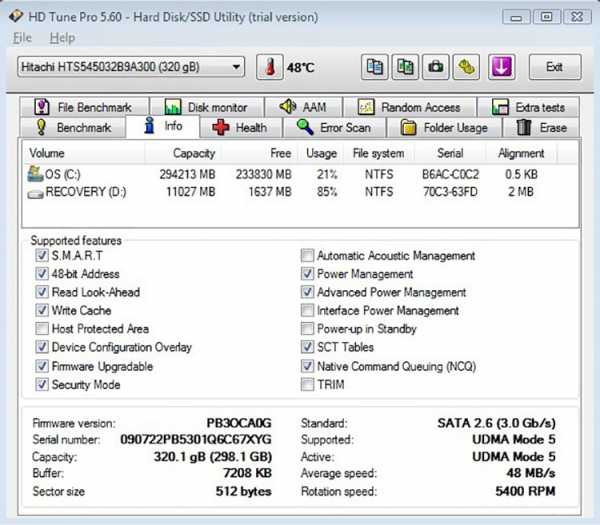Check the Host Protected Area box

point(42,328)
